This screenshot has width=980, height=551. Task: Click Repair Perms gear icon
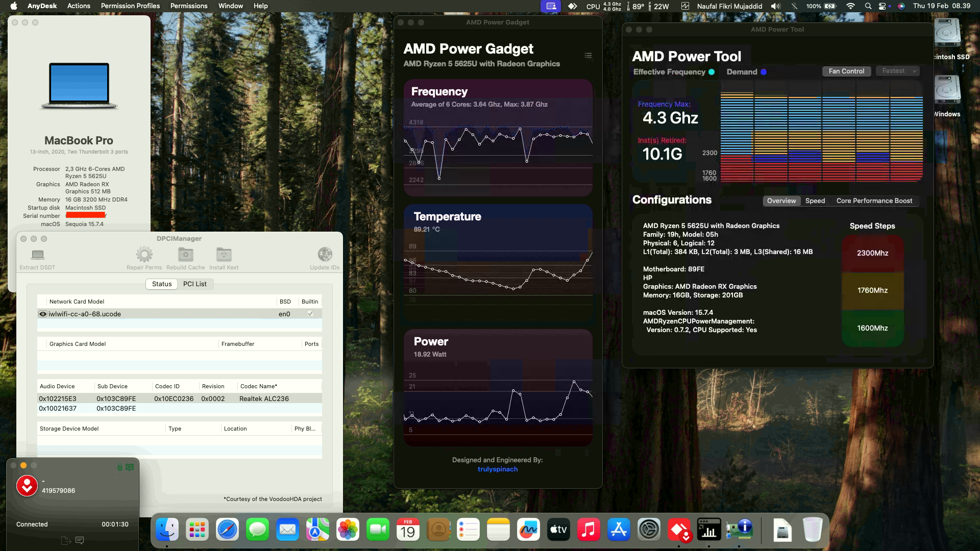[x=144, y=254]
